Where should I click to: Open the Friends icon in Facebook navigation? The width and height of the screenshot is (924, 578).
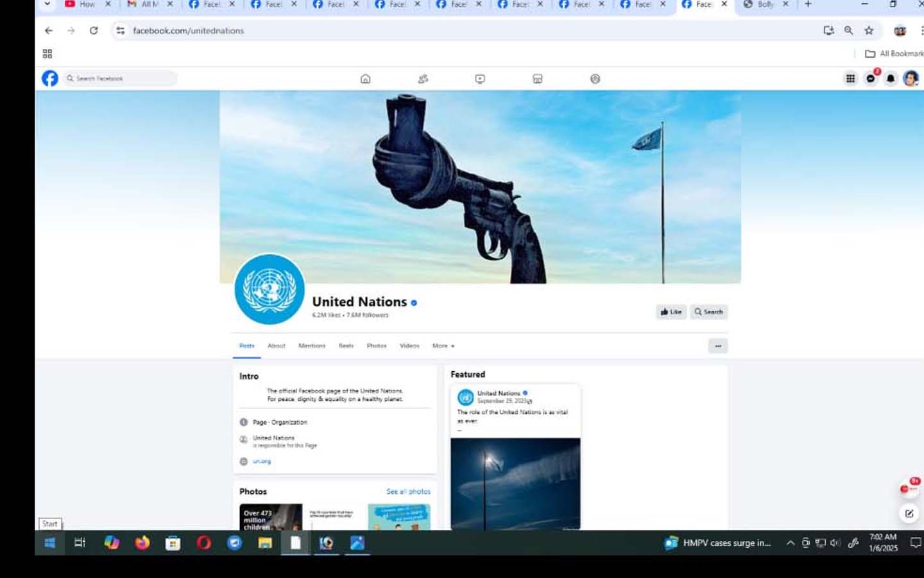click(423, 79)
